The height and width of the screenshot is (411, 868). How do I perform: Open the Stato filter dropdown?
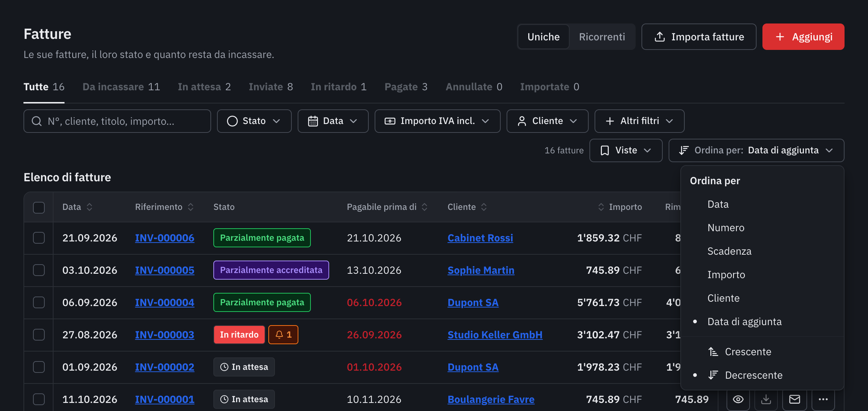coord(254,121)
